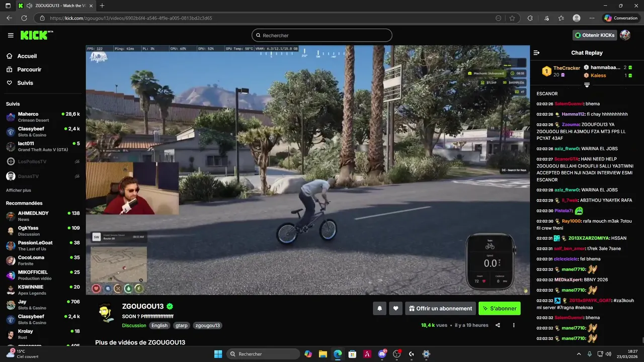Go back in browser

(9, 18)
